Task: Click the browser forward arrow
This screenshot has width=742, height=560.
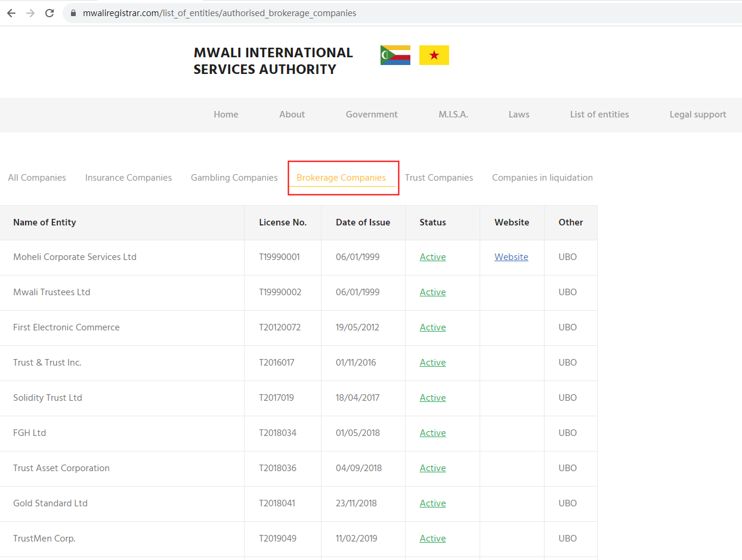Action: 30,13
